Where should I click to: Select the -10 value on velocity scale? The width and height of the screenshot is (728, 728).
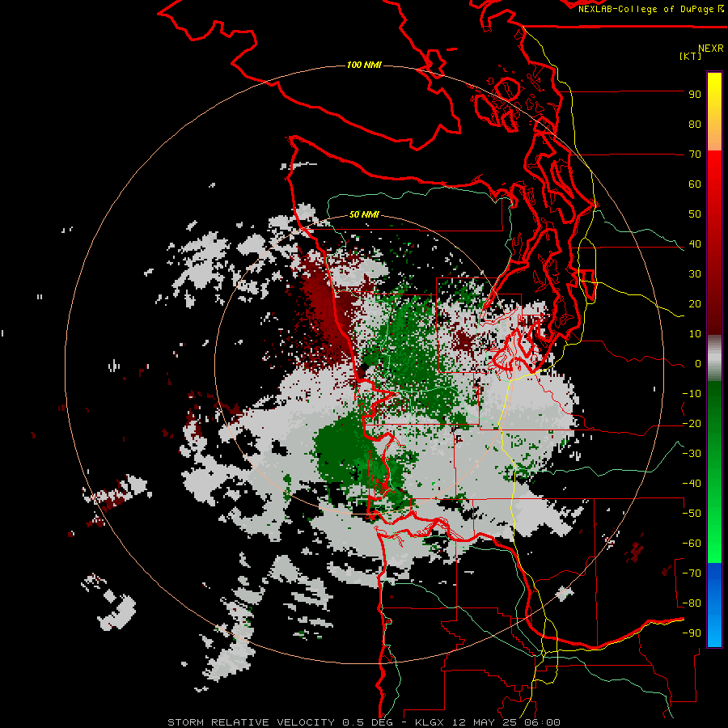point(692,394)
